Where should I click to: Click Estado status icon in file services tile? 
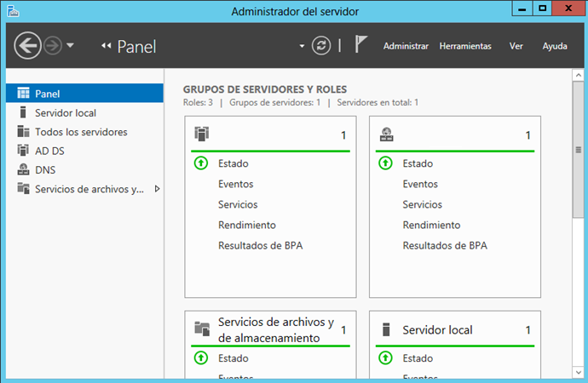pos(201,358)
